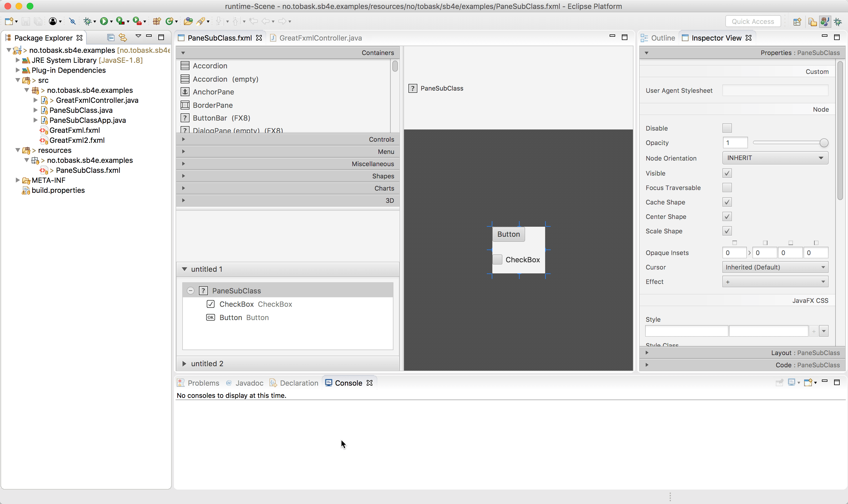848x504 pixels.
Task: Click the Button in the design canvas
Action: pos(508,234)
